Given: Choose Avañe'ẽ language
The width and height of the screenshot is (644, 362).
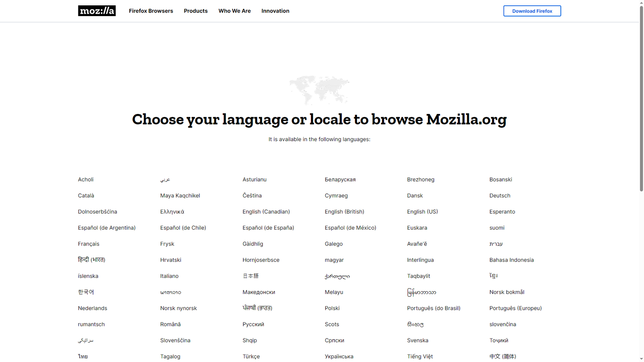Looking at the screenshot, I should (x=417, y=244).
